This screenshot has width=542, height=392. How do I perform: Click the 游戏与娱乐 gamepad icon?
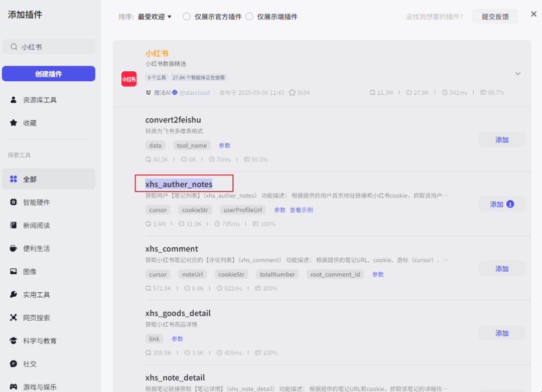coord(14,386)
